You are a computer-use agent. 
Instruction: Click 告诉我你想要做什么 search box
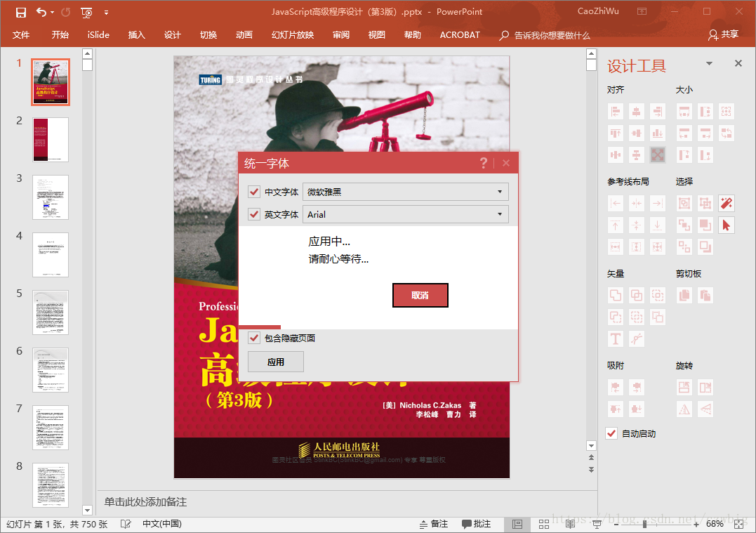click(545, 35)
